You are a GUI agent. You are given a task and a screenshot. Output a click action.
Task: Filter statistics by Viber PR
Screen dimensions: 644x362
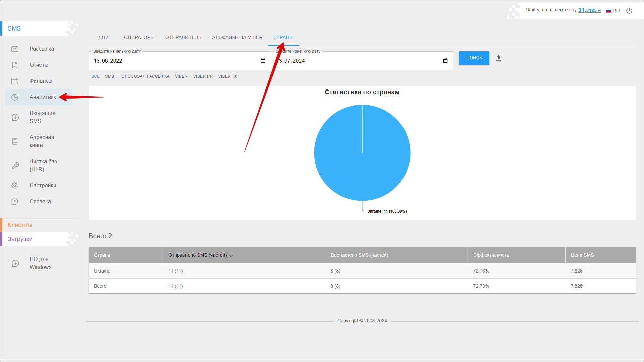click(x=203, y=76)
